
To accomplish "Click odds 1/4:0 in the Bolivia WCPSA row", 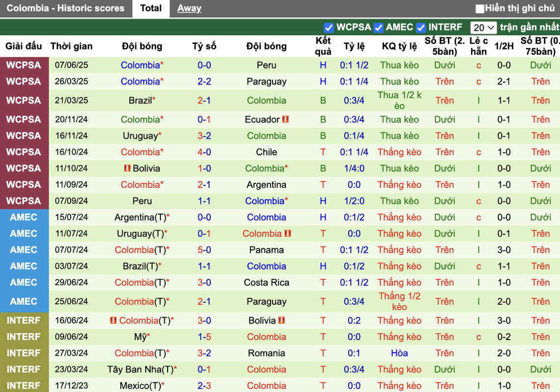I will (x=354, y=169).
